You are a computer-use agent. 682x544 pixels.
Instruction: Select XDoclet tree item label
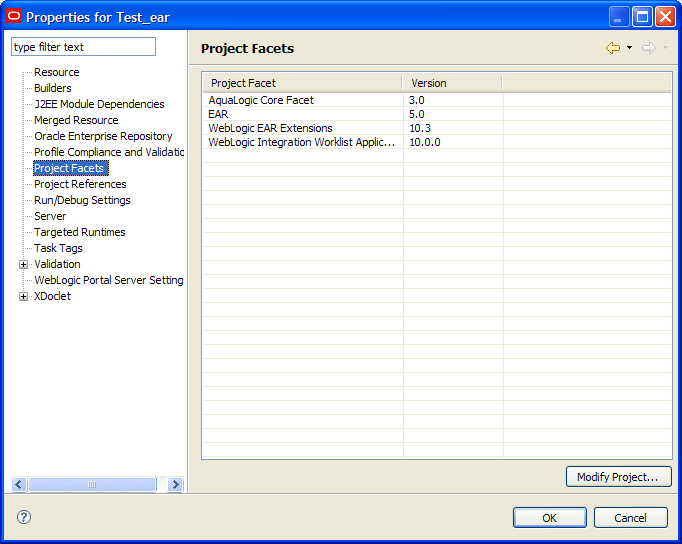[52, 297]
